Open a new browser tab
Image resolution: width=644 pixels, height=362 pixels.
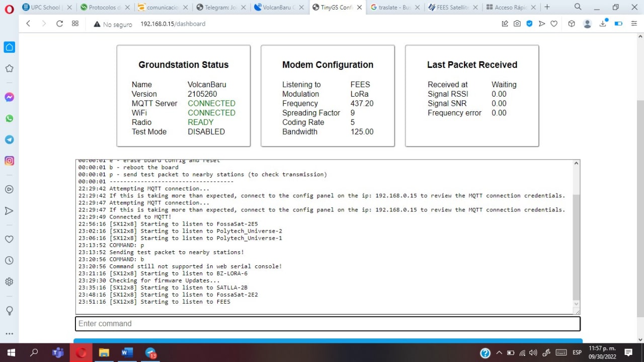coord(547,7)
